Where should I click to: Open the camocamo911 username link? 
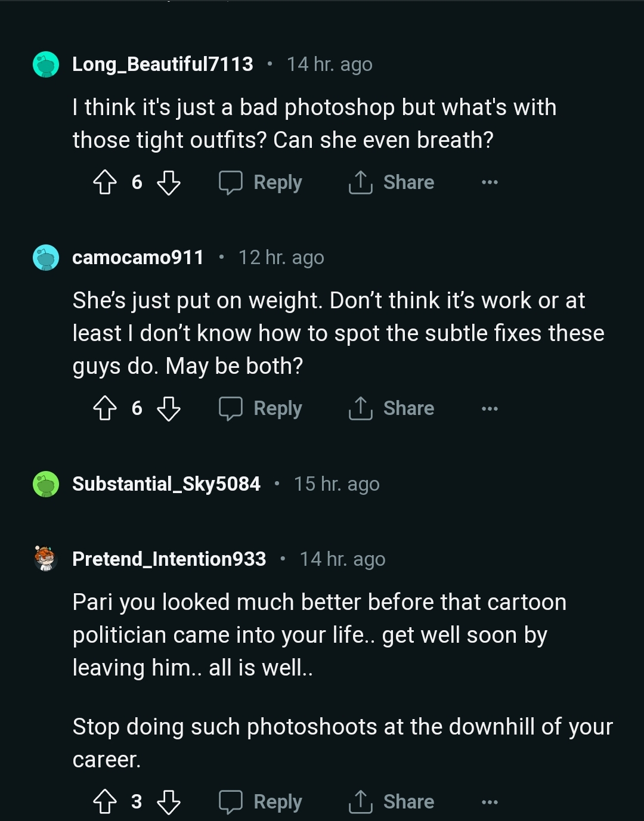tap(138, 258)
